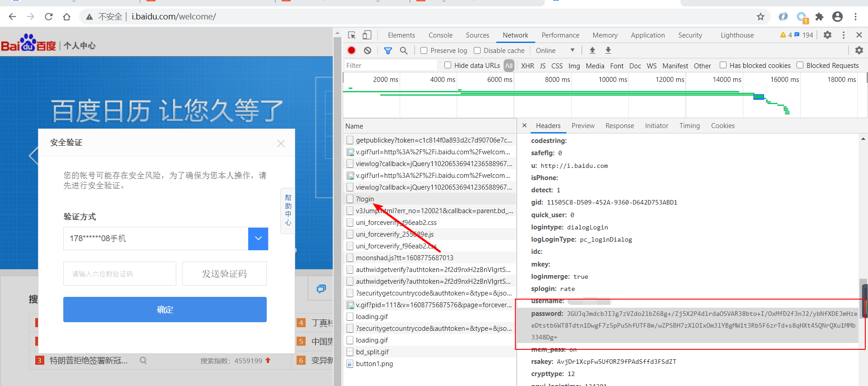Close the request details pane

(524, 125)
